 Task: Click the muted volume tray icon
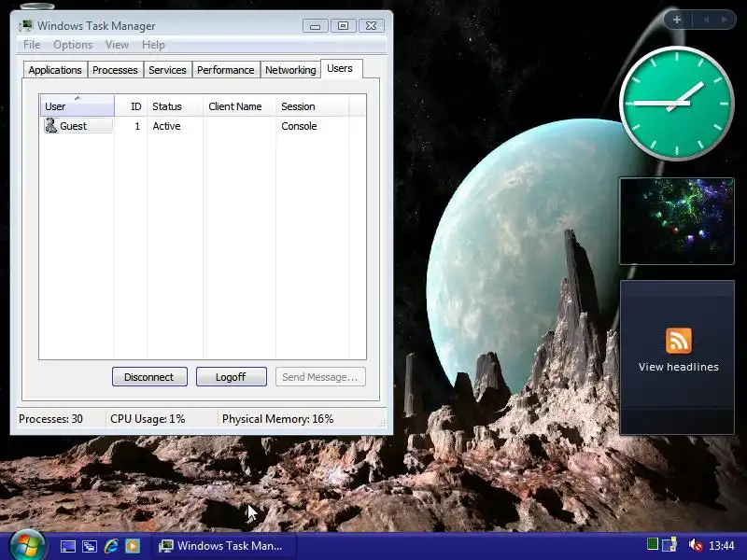[695, 545]
